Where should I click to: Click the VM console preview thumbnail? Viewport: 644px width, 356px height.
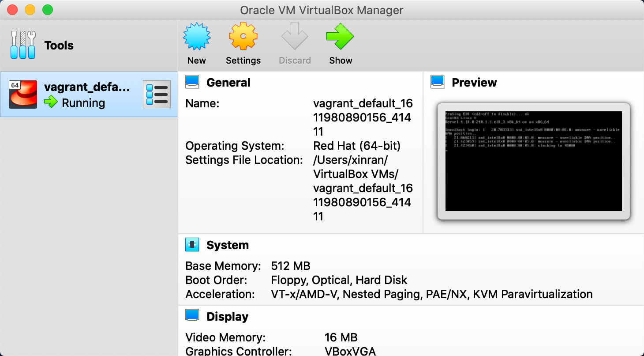coord(534,161)
